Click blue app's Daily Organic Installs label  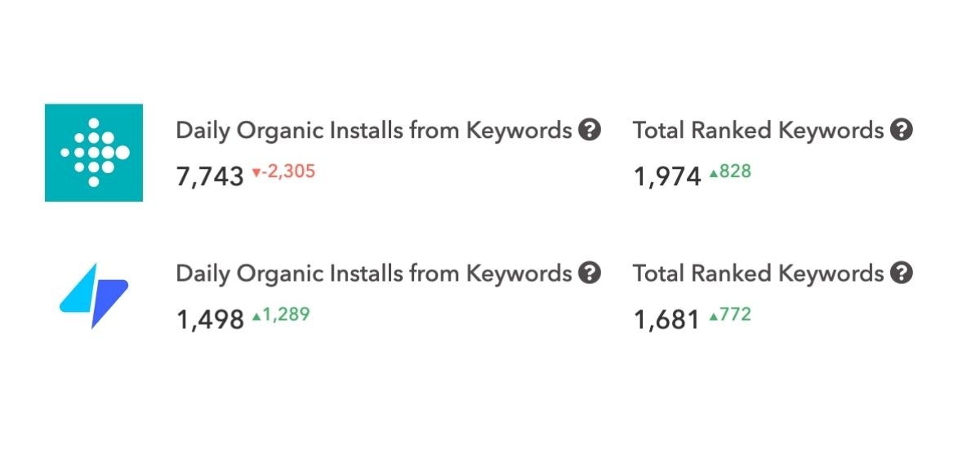pos(374,273)
